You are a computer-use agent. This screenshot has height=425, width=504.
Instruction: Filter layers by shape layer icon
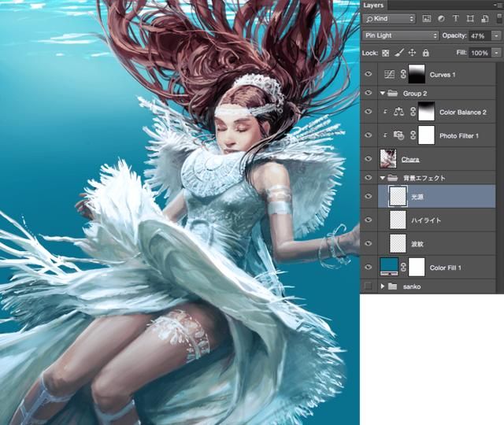[x=470, y=19]
